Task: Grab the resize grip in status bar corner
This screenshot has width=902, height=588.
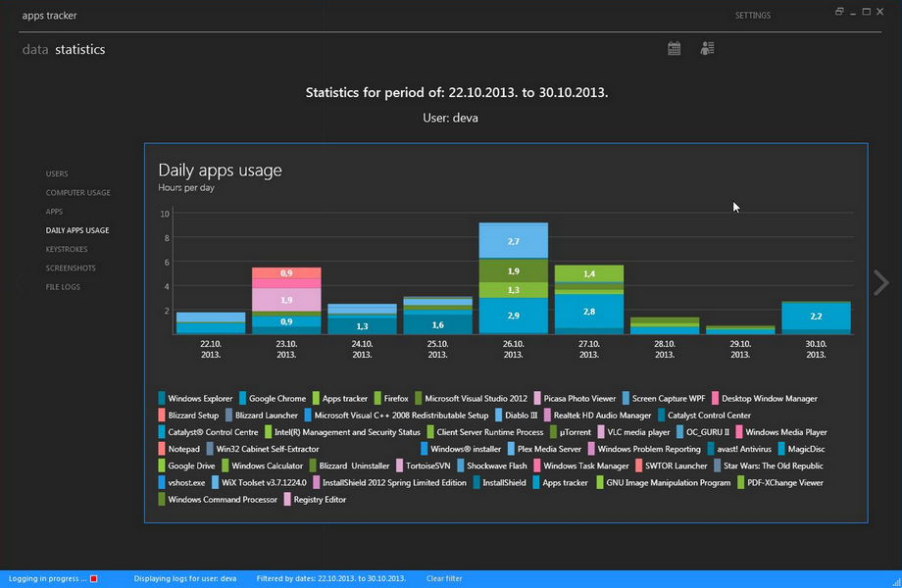Action: click(896, 582)
